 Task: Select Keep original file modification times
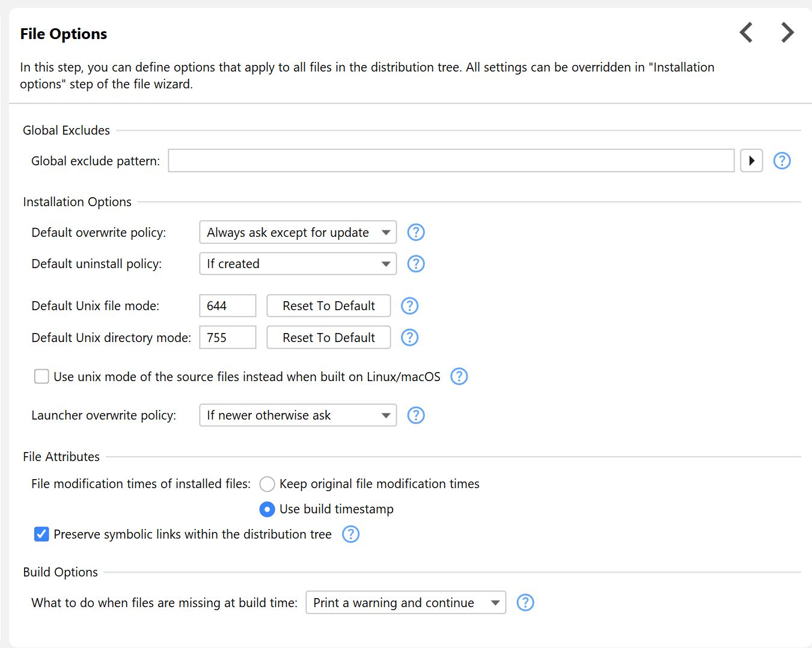click(267, 484)
